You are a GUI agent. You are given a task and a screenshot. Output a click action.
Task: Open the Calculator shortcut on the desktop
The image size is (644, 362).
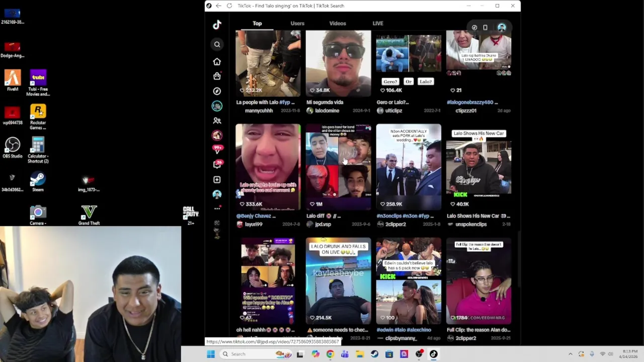pyautogui.click(x=38, y=150)
